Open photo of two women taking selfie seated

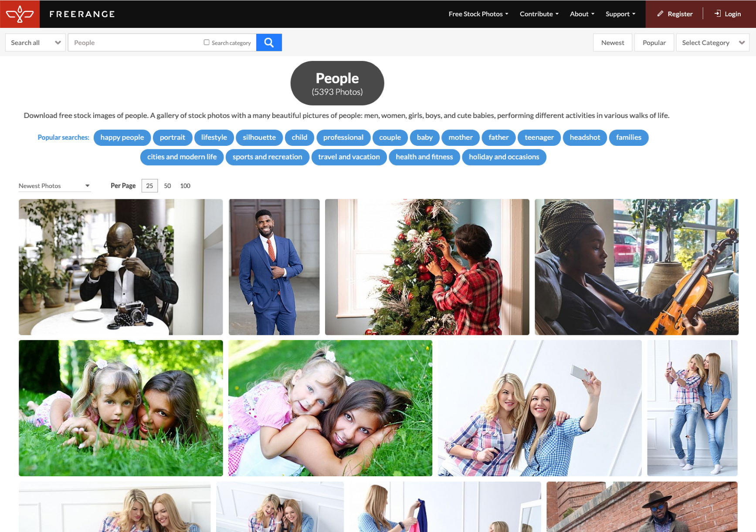[x=540, y=408]
